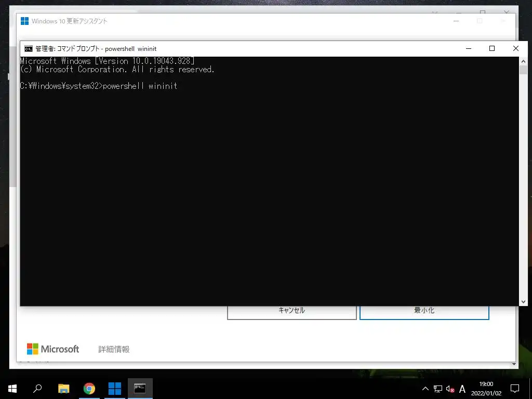Click the Command Prompt title bar icon
This screenshot has height=399, width=532.
29,49
